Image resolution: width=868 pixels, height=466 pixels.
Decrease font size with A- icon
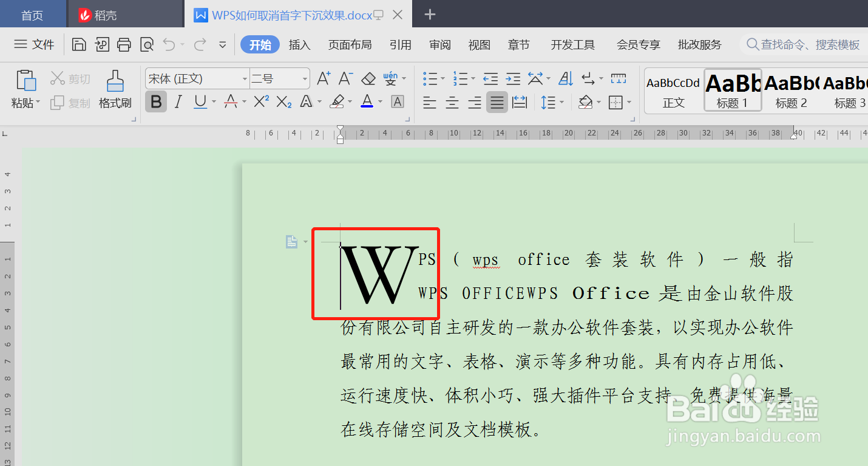tap(345, 78)
